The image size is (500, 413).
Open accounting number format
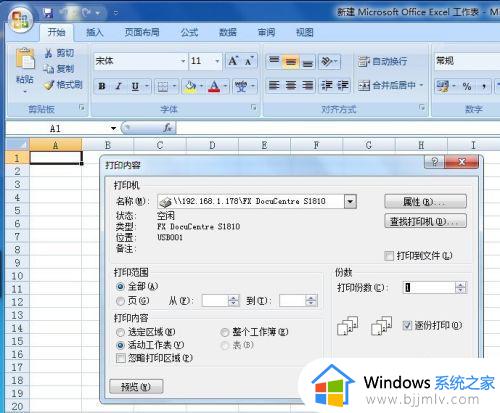(443, 86)
